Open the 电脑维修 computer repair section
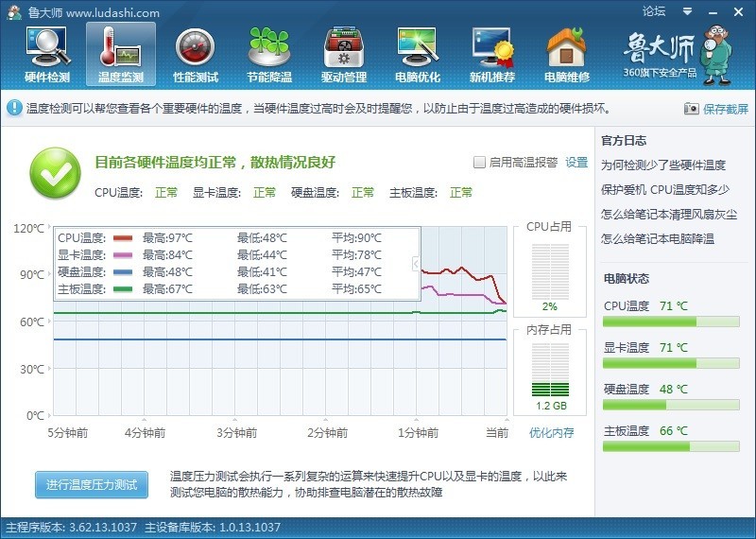This screenshot has width=756, height=539. 567,55
